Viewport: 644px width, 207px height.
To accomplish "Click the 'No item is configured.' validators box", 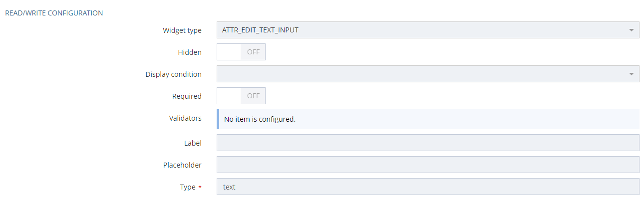I will [428, 119].
